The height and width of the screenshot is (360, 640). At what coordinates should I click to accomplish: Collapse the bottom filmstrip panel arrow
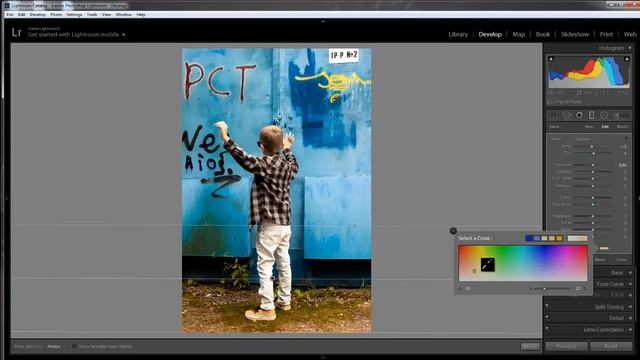pos(323,357)
